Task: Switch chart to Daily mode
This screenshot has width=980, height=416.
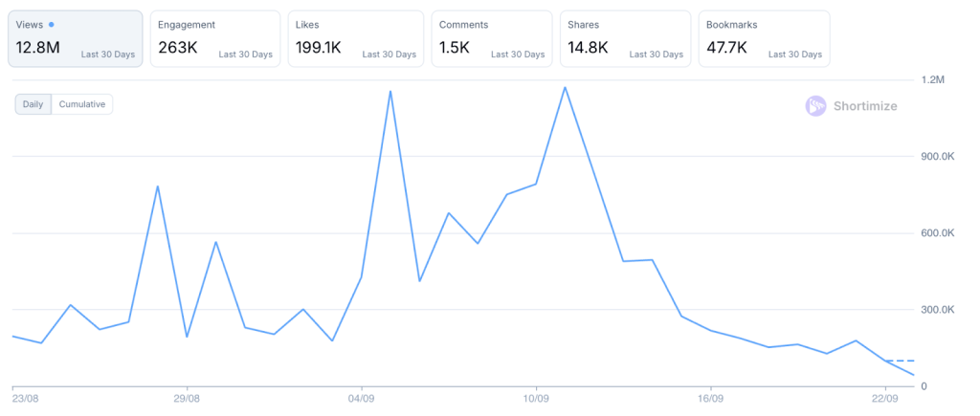Action: [33, 104]
